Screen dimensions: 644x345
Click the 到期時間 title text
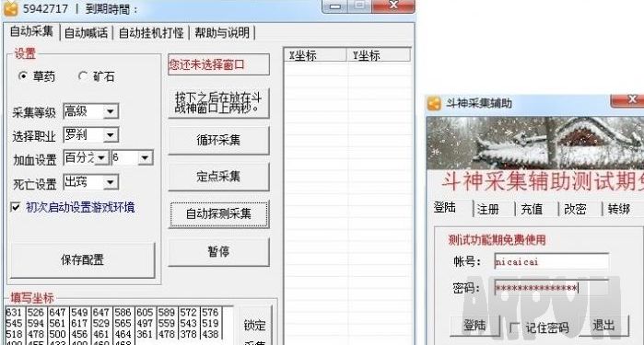111,9
